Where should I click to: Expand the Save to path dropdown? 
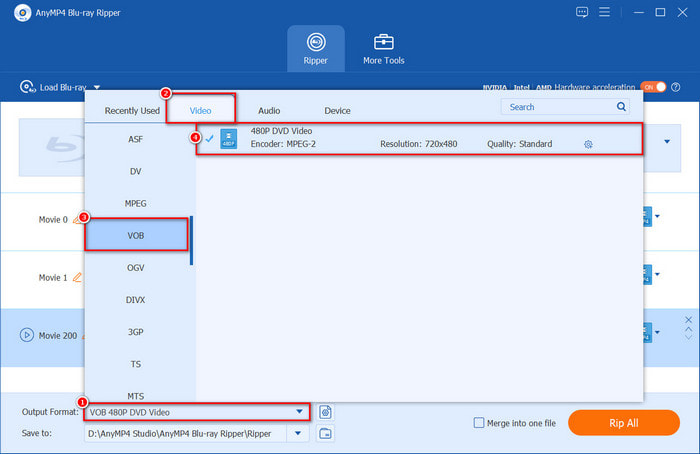click(x=298, y=433)
